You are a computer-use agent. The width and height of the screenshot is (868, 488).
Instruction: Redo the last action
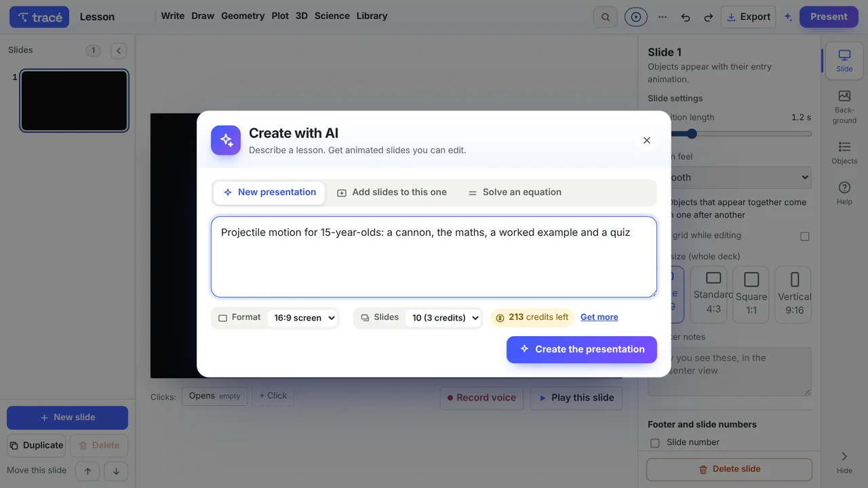coord(709,17)
